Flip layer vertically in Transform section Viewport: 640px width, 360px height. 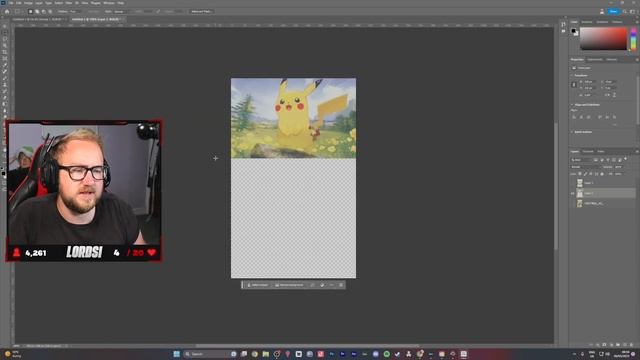click(x=614, y=95)
